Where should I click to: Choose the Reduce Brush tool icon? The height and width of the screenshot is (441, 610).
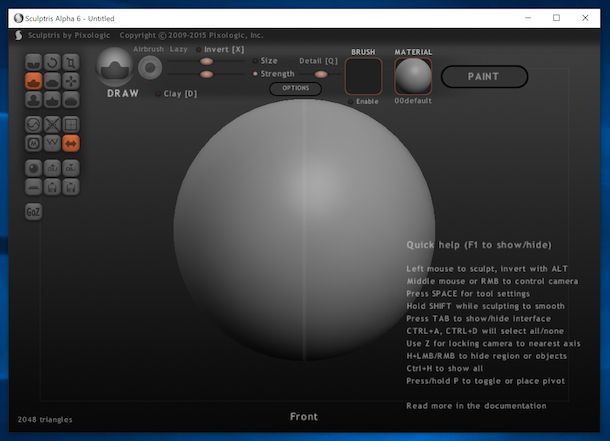coord(33,124)
